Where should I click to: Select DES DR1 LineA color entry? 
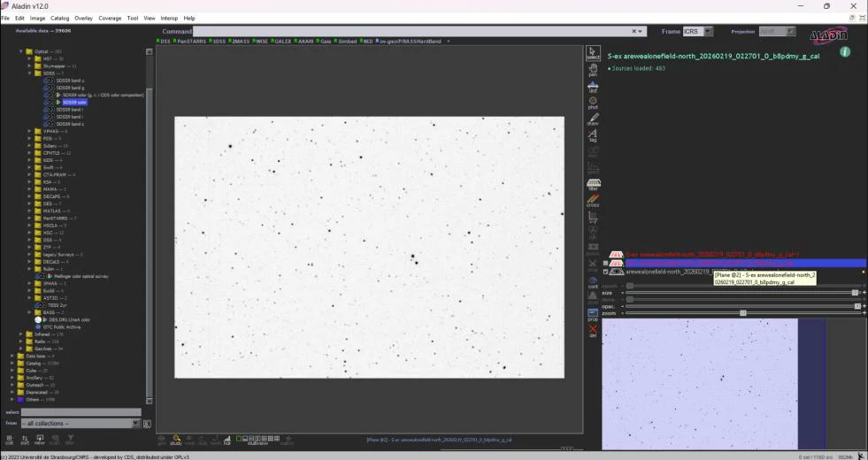69,320
